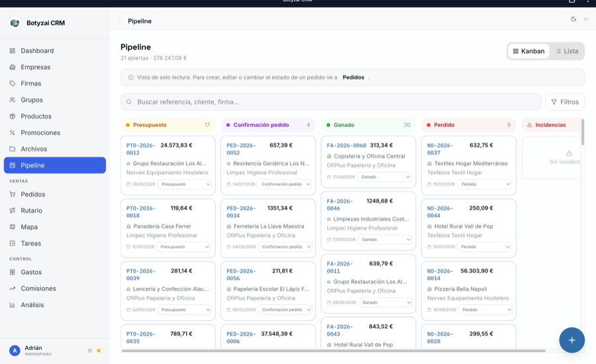Click the Perdido column header
The height and width of the screenshot is (364, 596).
[469, 124]
